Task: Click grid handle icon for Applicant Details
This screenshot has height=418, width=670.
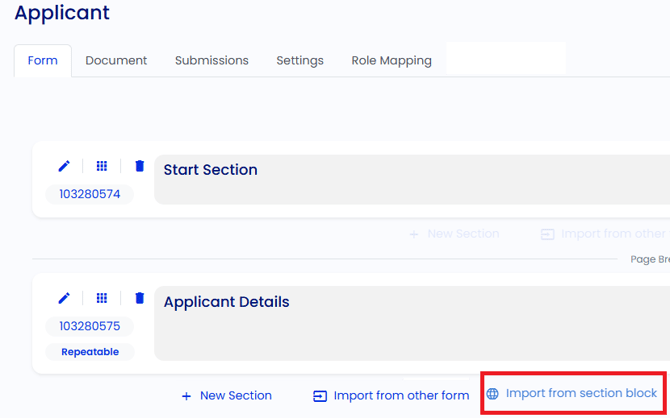Action: point(102,298)
